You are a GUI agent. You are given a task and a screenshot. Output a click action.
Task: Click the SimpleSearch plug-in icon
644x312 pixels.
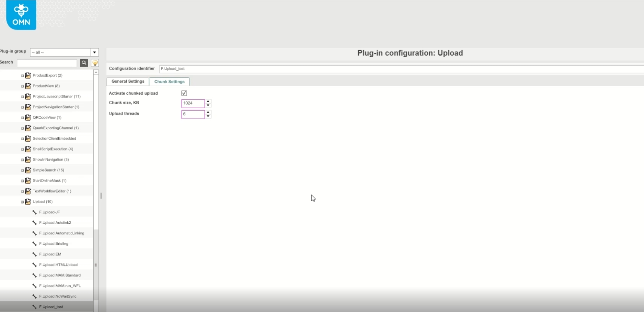click(28, 170)
